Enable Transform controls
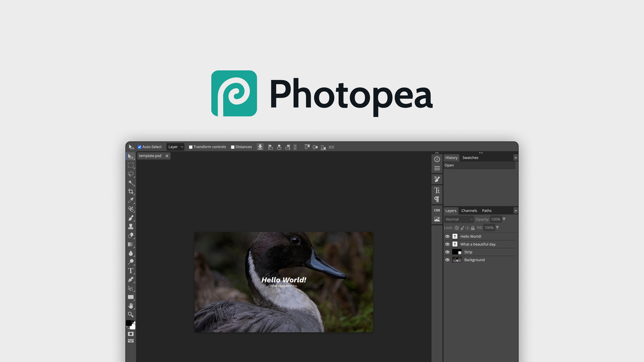 pyautogui.click(x=191, y=147)
